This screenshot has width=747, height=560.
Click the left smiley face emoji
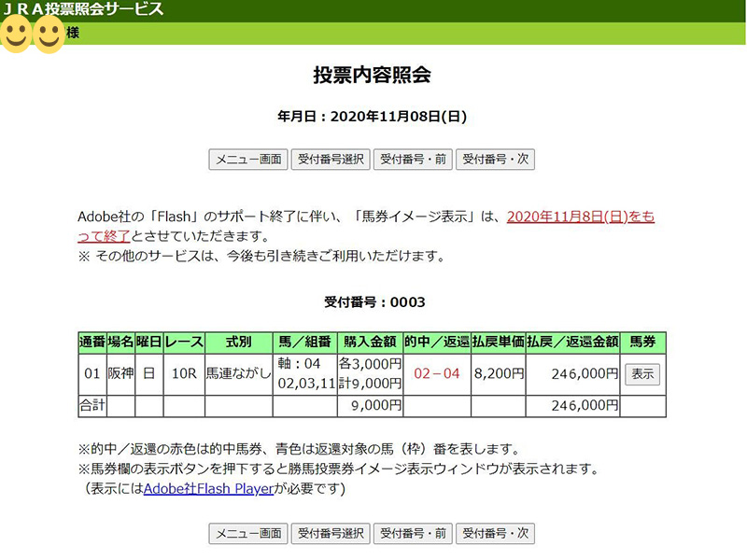coord(16,35)
